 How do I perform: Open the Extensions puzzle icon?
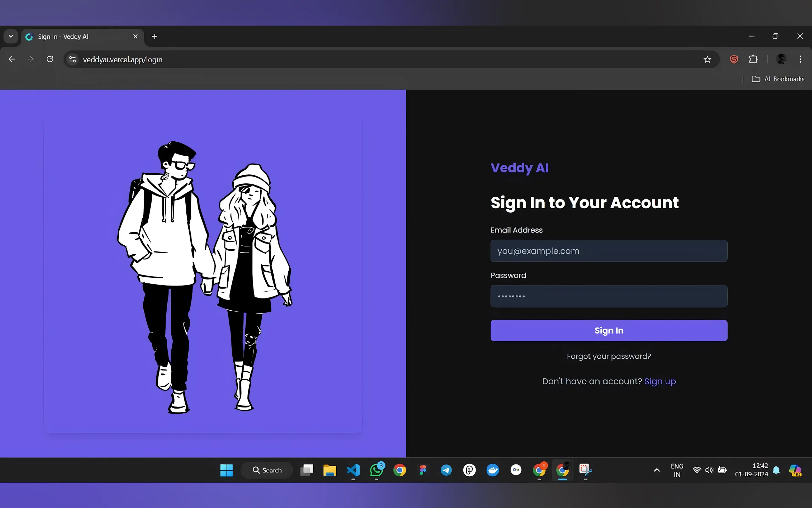coord(753,59)
